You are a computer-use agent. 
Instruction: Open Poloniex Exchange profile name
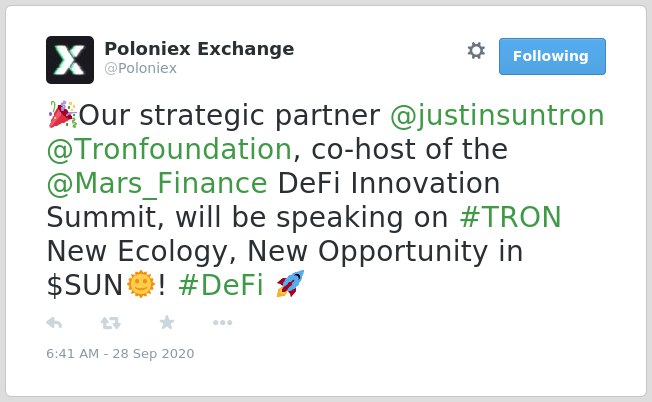[199, 49]
